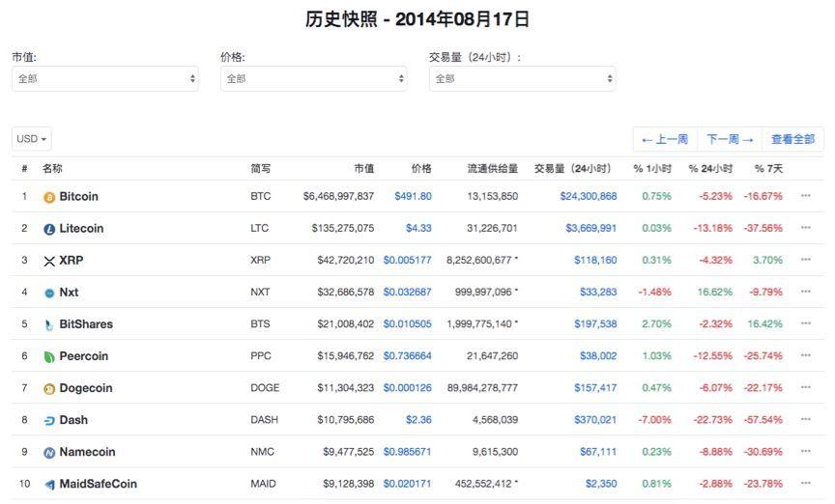The image size is (835, 504).
Task: Open the more options menu for Bitcoin row
Action: coord(806,196)
